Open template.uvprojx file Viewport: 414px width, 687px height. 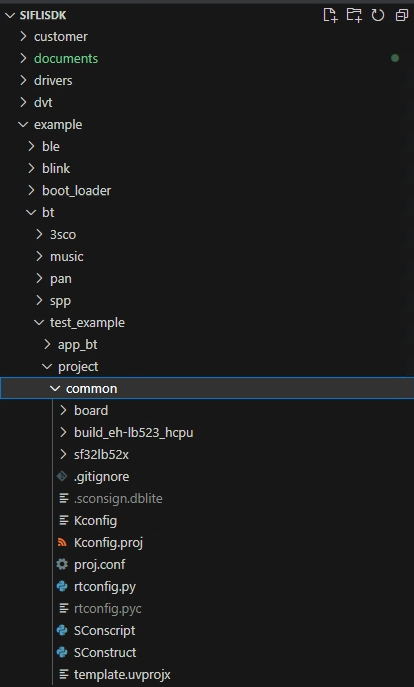(122, 674)
